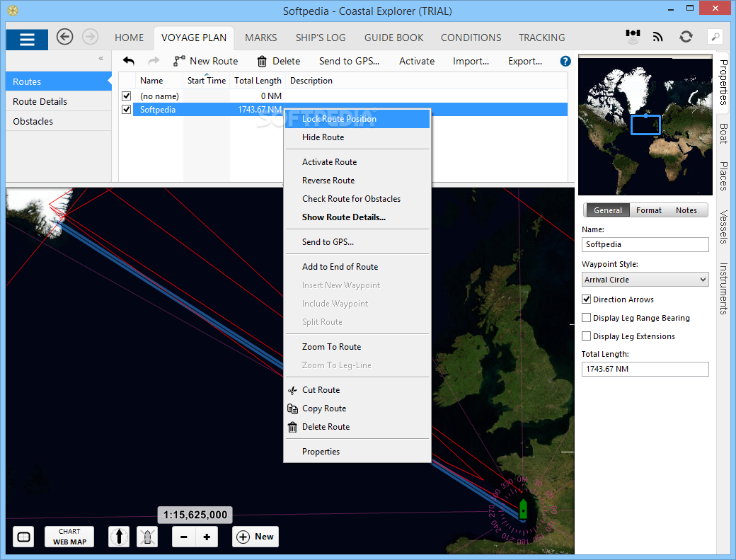Zoom in with the plus button
736x560 pixels.
[207, 537]
